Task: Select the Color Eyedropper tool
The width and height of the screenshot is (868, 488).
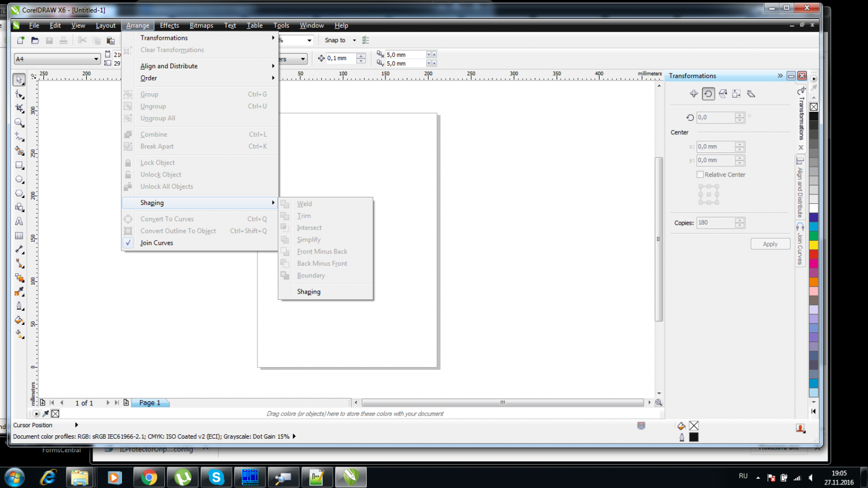Action: (19, 292)
